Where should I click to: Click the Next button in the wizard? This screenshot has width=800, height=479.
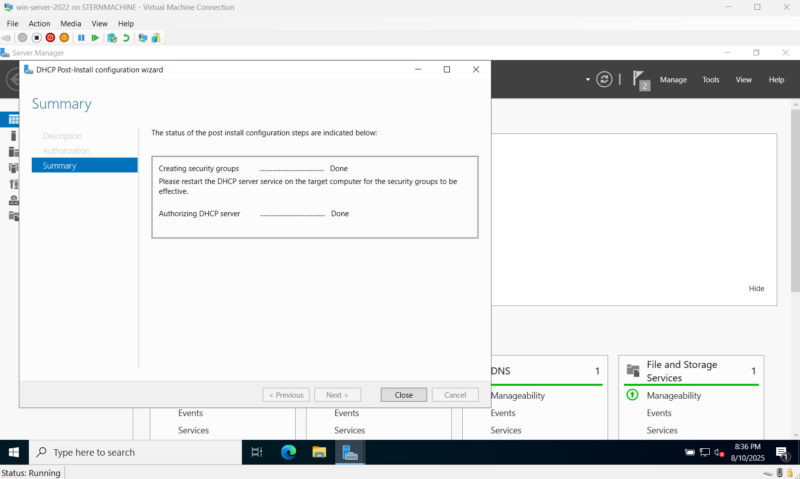tap(337, 395)
